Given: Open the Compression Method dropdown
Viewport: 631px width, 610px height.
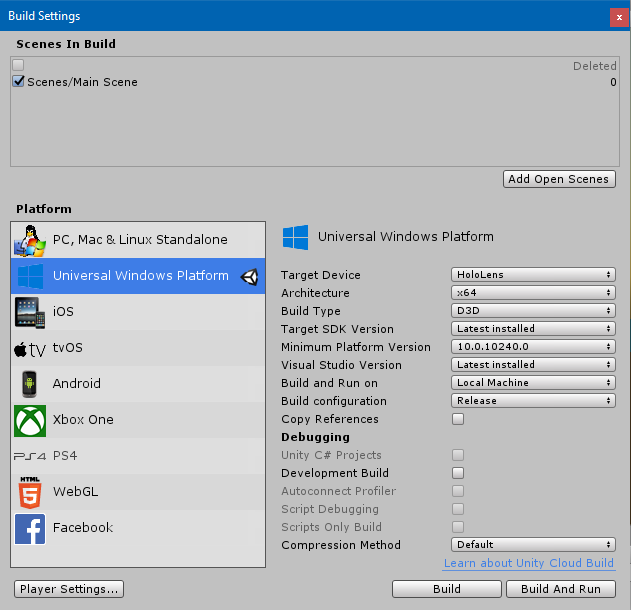Looking at the screenshot, I should (533, 545).
